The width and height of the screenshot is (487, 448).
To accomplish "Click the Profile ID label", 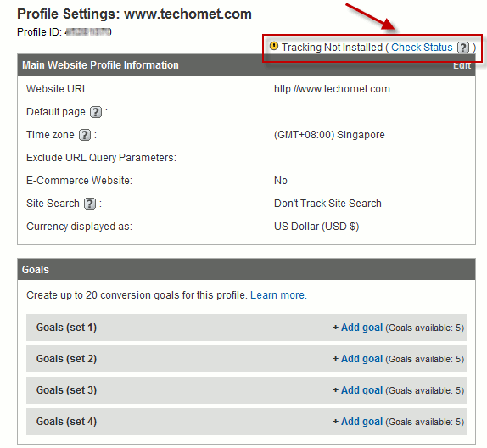I will coord(39,32).
